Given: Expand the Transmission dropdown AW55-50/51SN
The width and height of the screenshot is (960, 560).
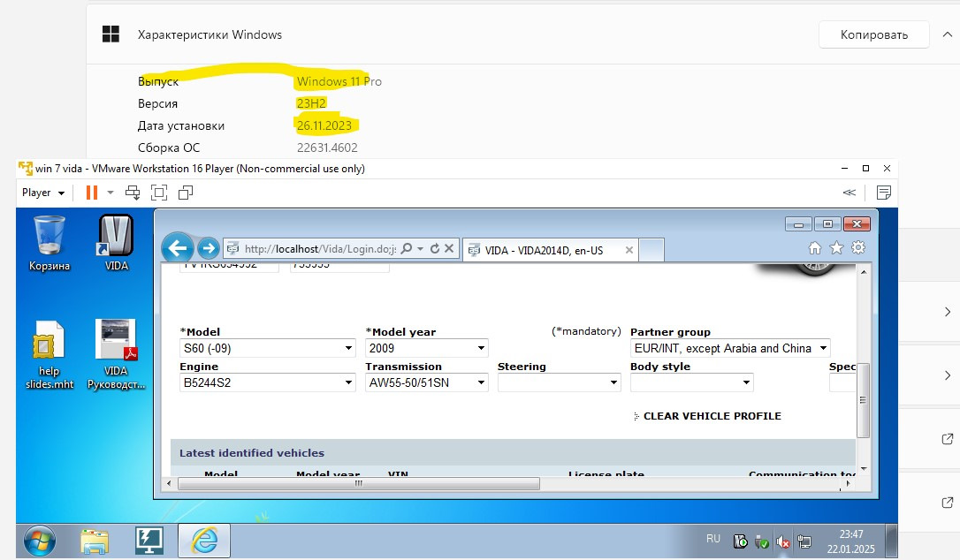Looking at the screenshot, I should coord(426,383).
